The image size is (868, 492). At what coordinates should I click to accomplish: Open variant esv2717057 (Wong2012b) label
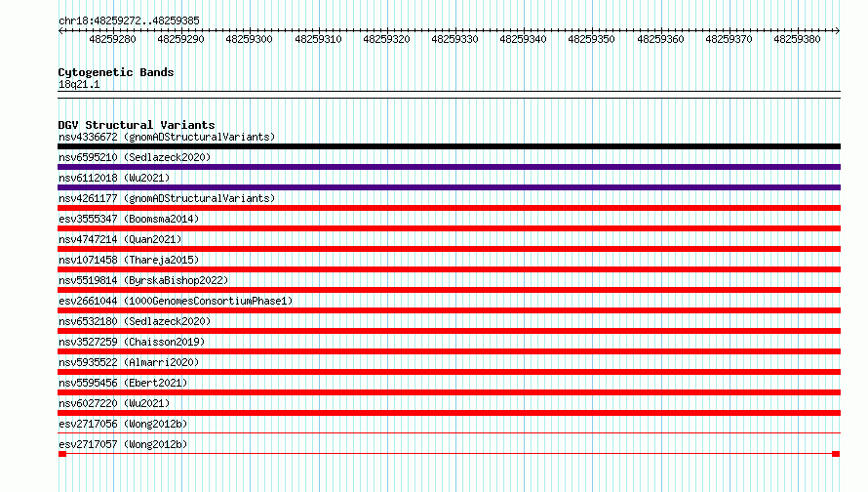coord(123,444)
